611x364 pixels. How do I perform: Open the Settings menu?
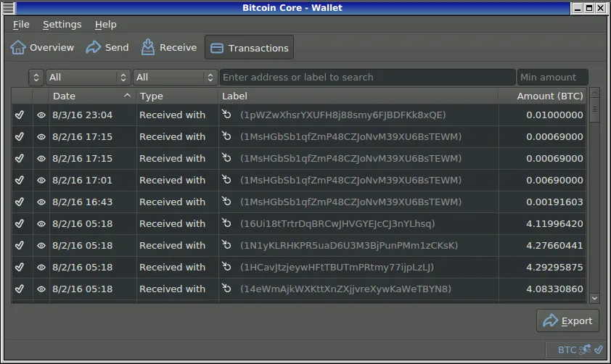click(x=62, y=25)
